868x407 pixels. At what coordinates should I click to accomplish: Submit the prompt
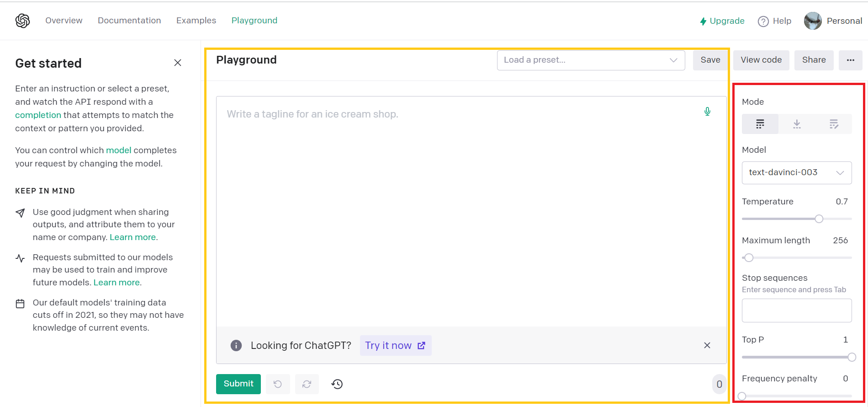tap(238, 384)
